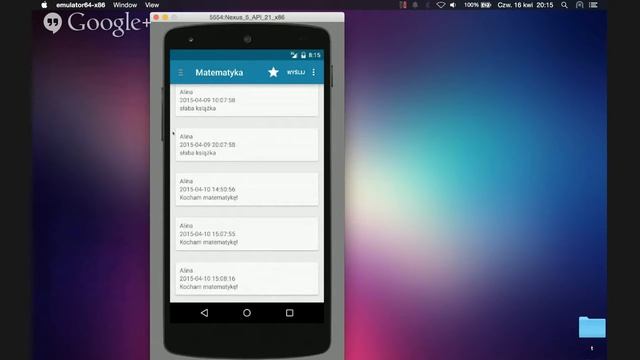
Task: Open the three-dot overflow menu
Action: point(313,72)
